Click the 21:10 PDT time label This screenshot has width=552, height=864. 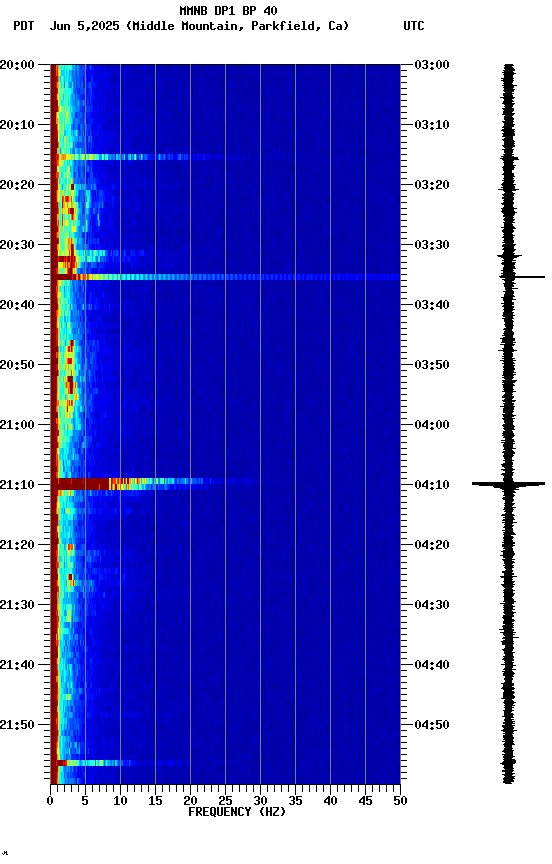point(17,485)
